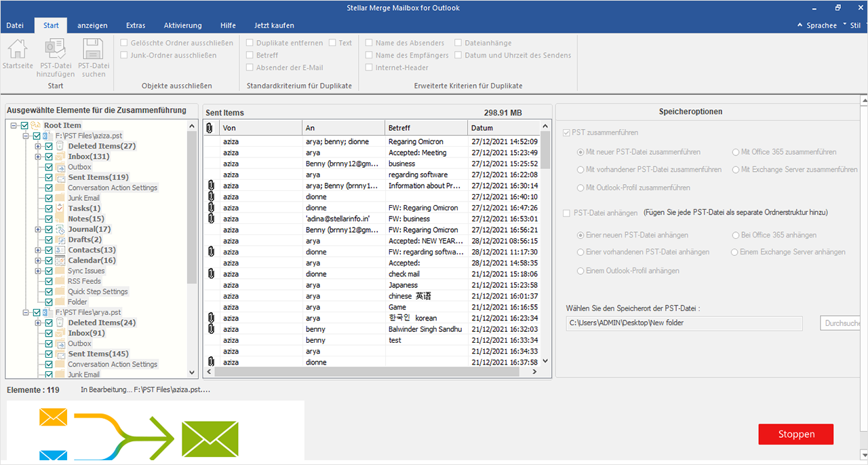Expand the Journal(17) node

pos(39,229)
